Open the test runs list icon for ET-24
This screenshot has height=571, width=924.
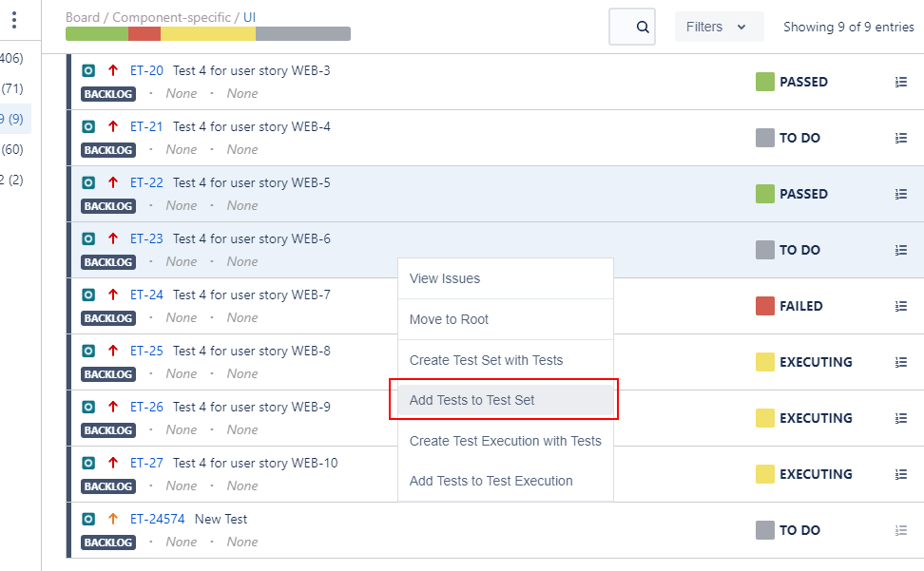coord(901,306)
